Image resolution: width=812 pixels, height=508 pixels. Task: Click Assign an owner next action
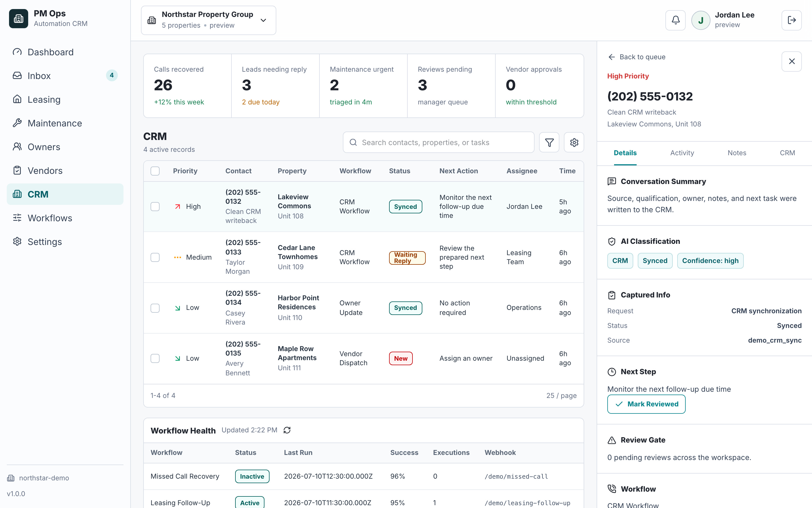point(466,358)
